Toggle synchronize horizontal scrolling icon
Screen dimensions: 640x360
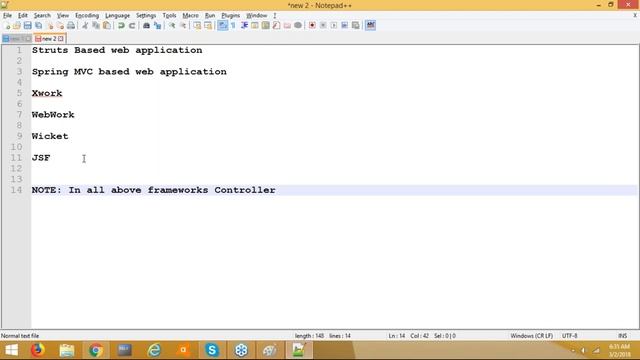pyautogui.click(x=208, y=25)
